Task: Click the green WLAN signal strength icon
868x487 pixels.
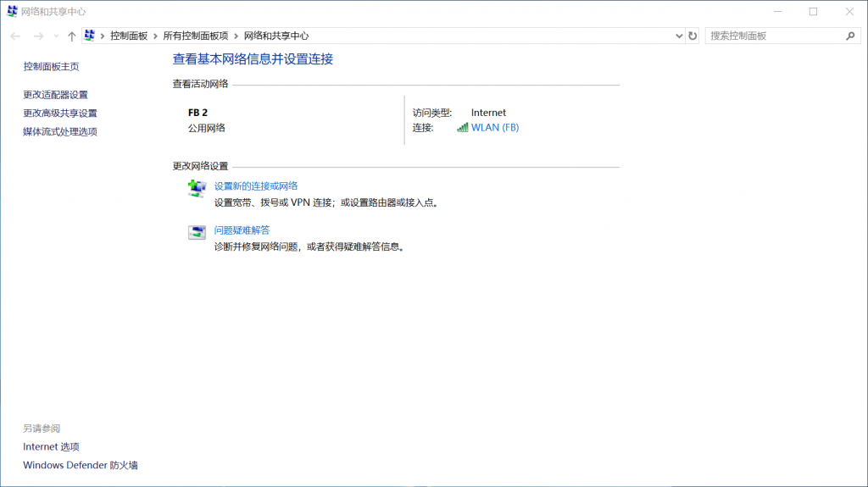Action: [x=462, y=127]
